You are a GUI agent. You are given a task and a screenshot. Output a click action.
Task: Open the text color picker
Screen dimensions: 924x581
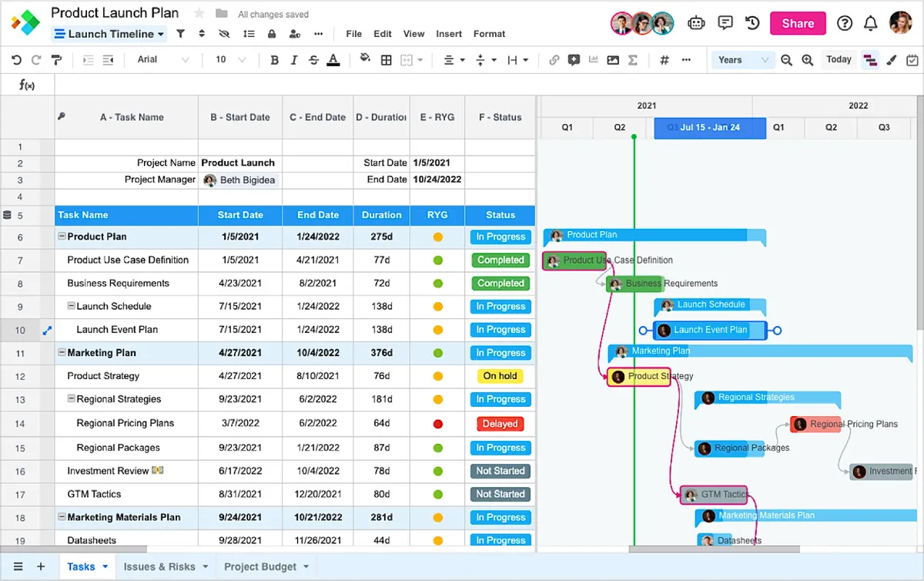[333, 60]
